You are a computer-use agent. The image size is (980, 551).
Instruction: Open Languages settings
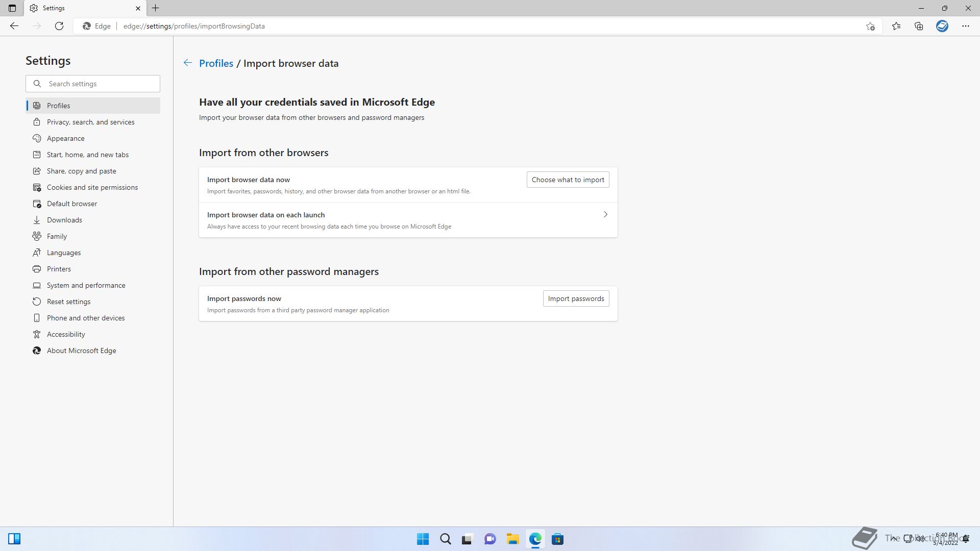click(93, 253)
